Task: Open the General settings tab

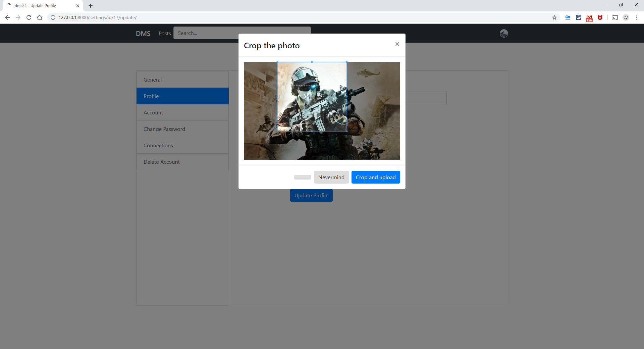Action: pos(182,80)
